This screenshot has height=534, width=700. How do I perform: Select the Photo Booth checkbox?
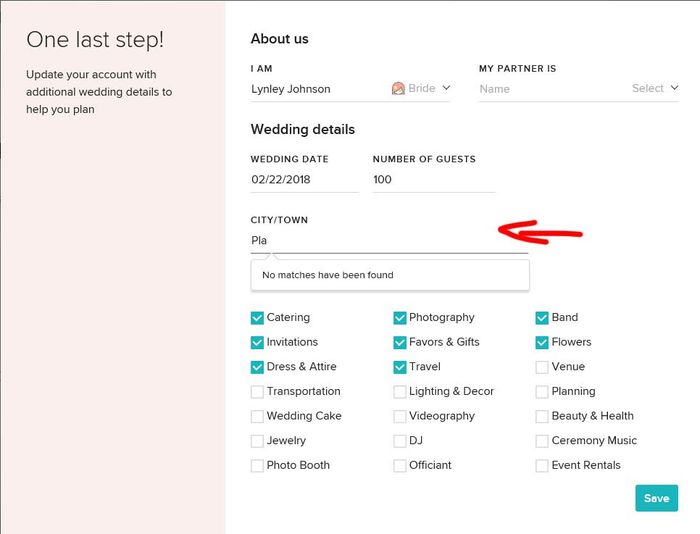point(258,465)
